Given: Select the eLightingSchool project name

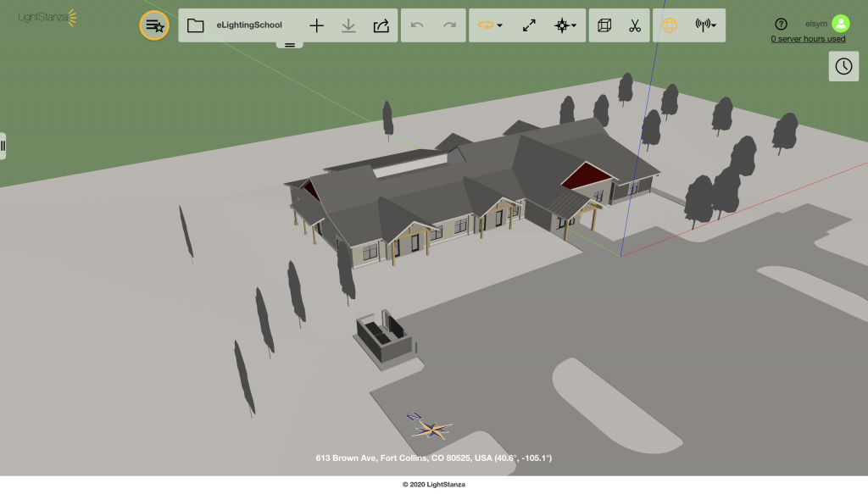Looking at the screenshot, I should (x=249, y=25).
